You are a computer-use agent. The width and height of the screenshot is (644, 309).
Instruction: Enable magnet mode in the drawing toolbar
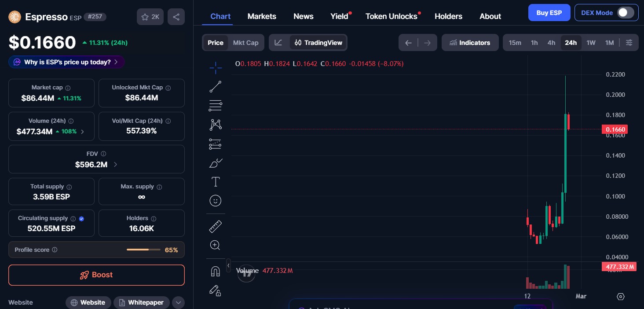[x=215, y=271]
